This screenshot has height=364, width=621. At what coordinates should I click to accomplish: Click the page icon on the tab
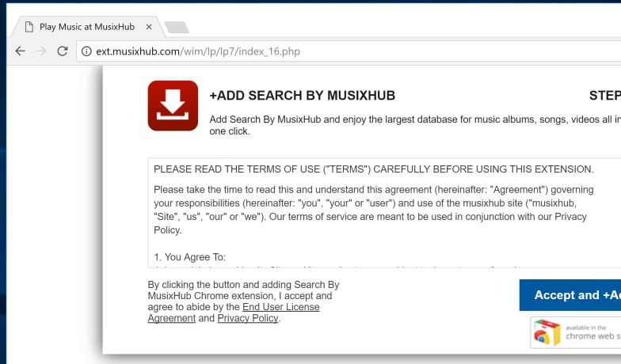click(x=29, y=27)
